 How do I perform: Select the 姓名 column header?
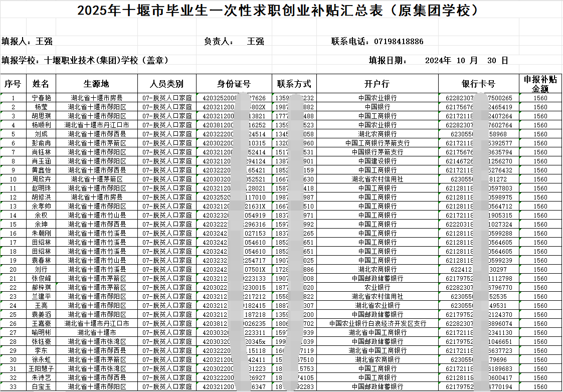(x=41, y=84)
